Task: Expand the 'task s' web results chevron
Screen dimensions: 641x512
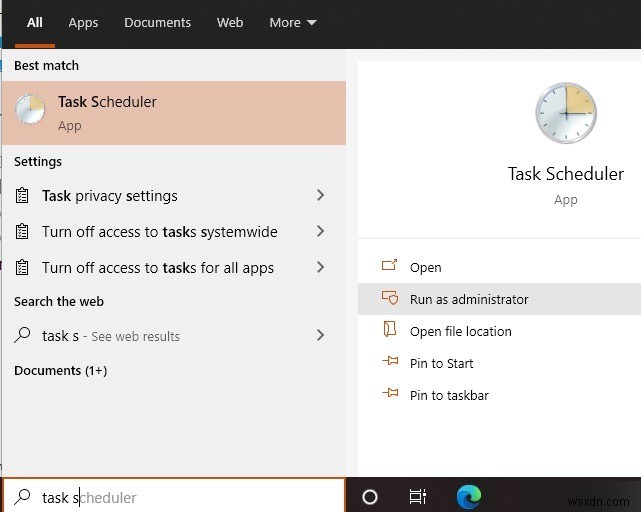Action: point(320,335)
